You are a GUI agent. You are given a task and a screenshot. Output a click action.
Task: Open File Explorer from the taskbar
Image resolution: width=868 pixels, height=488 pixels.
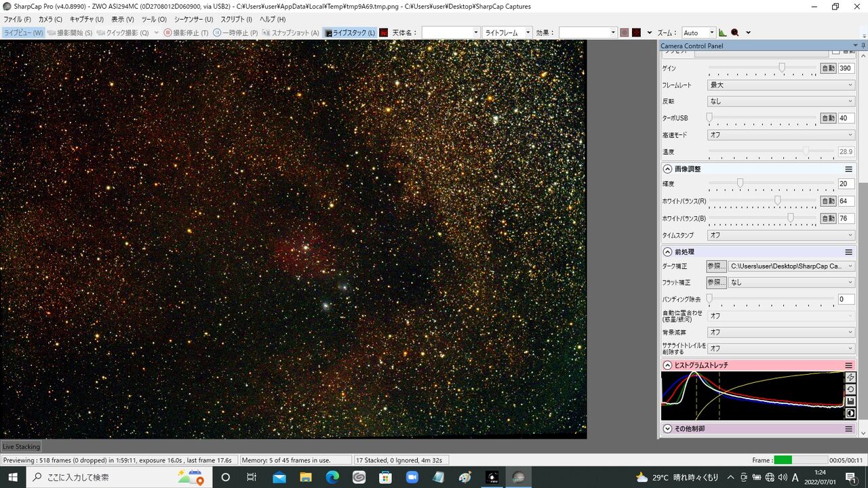306,477
